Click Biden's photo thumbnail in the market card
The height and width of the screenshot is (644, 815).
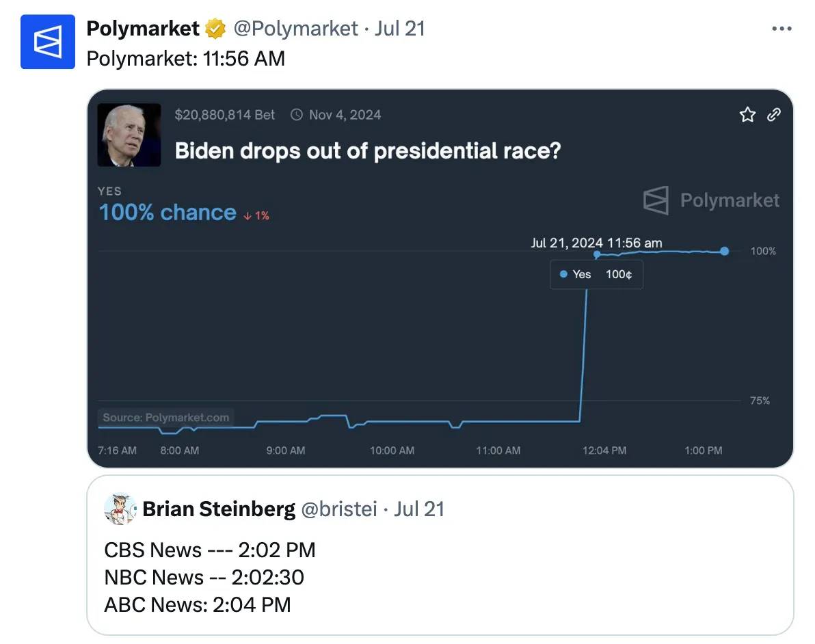click(129, 135)
